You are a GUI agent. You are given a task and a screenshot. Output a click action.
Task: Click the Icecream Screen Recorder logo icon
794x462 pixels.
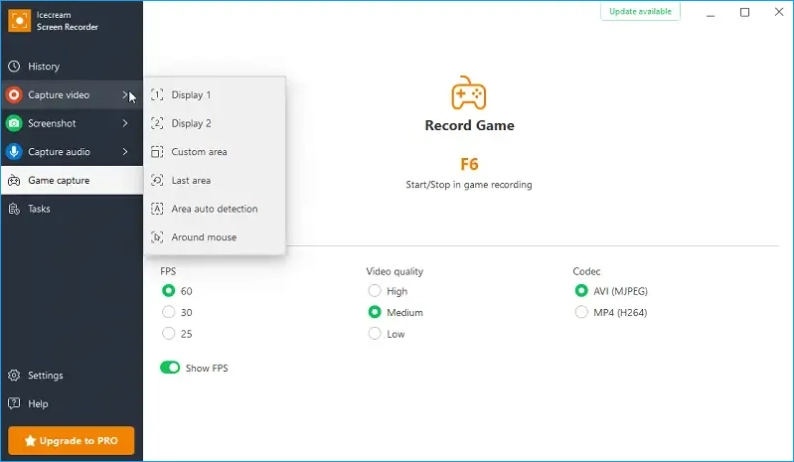point(19,21)
